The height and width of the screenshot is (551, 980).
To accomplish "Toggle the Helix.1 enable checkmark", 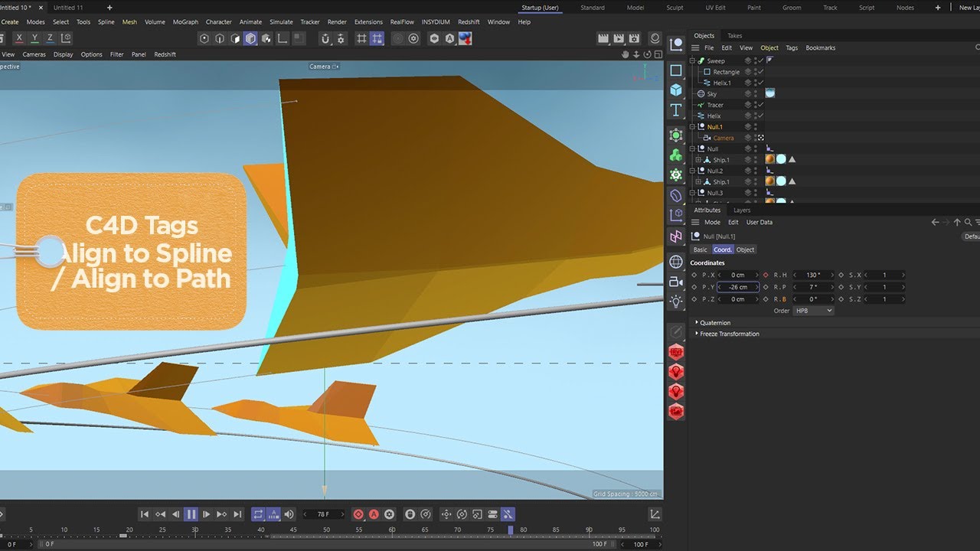I will (x=760, y=83).
